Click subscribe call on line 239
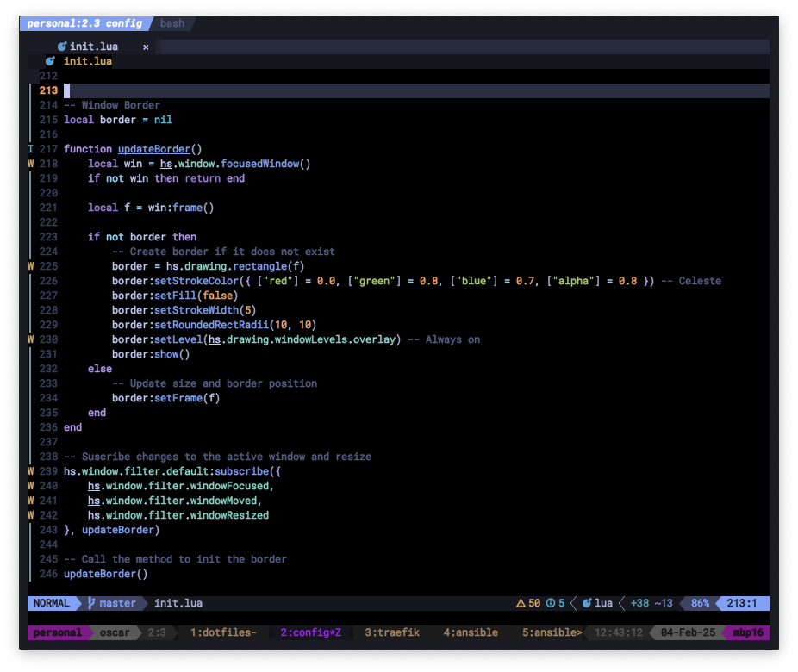The width and height of the screenshot is (798, 672). click(242, 471)
